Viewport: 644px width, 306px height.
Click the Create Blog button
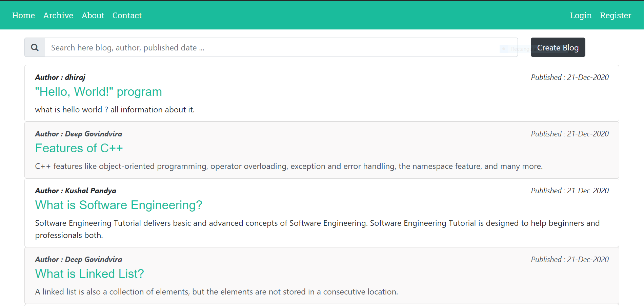(x=558, y=47)
